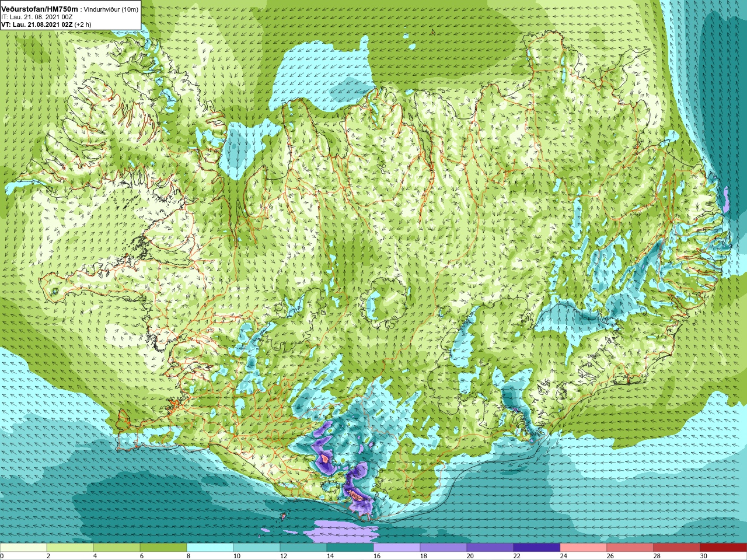Select the salmon 26–28 legend swatch
This screenshot has height=560, width=747.
(x=630, y=547)
